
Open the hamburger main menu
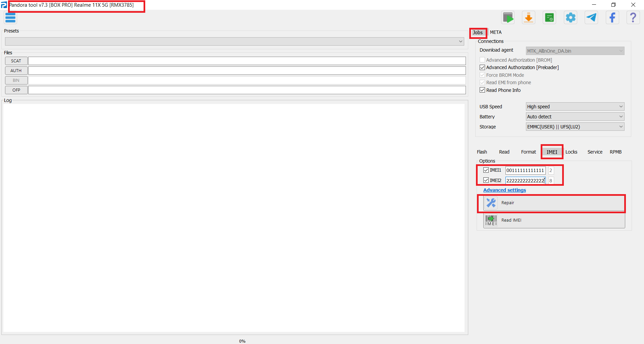point(10,18)
